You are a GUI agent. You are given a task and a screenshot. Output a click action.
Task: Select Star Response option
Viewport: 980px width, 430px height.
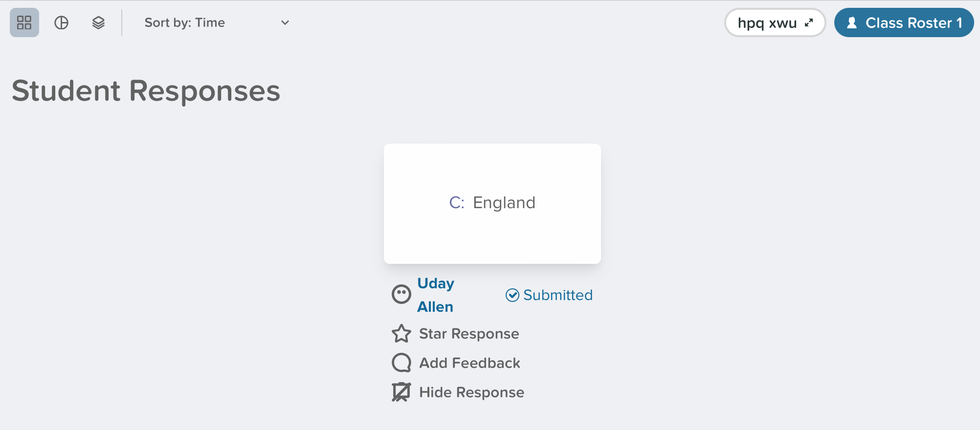click(x=469, y=334)
